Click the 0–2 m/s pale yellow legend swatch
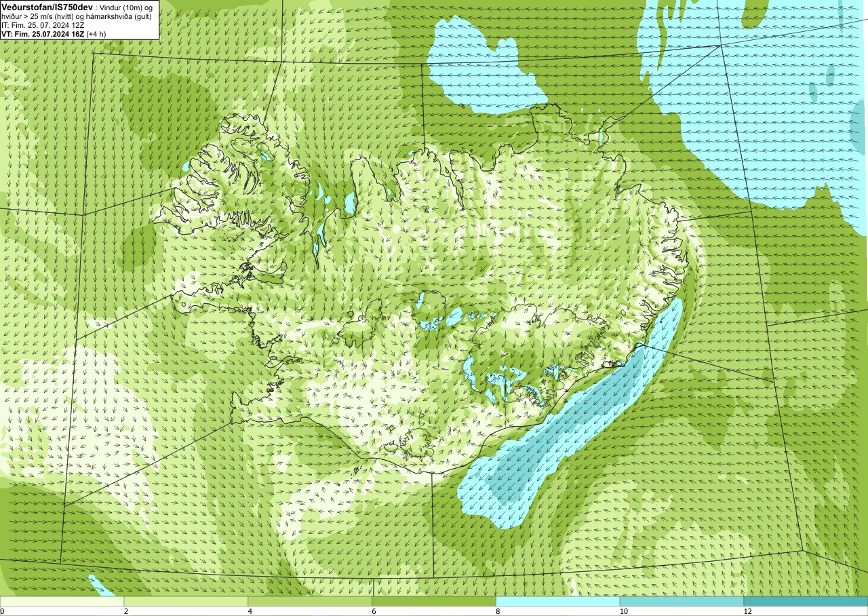Viewport: 868px width, 616px height. point(62,601)
